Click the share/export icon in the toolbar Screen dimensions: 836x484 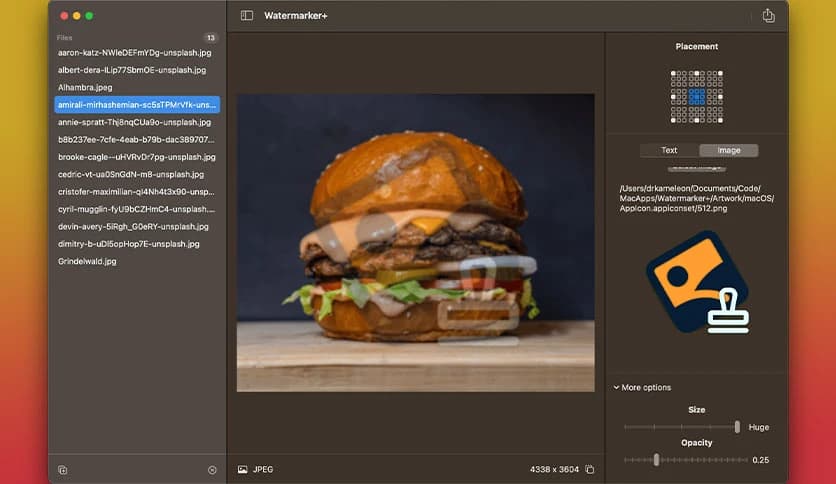pos(768,16)
